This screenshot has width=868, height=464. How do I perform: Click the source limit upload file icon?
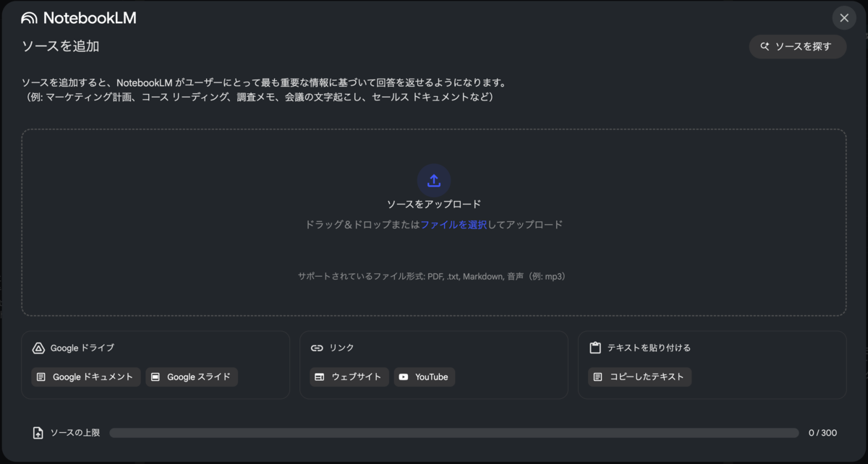click(38, 433)
